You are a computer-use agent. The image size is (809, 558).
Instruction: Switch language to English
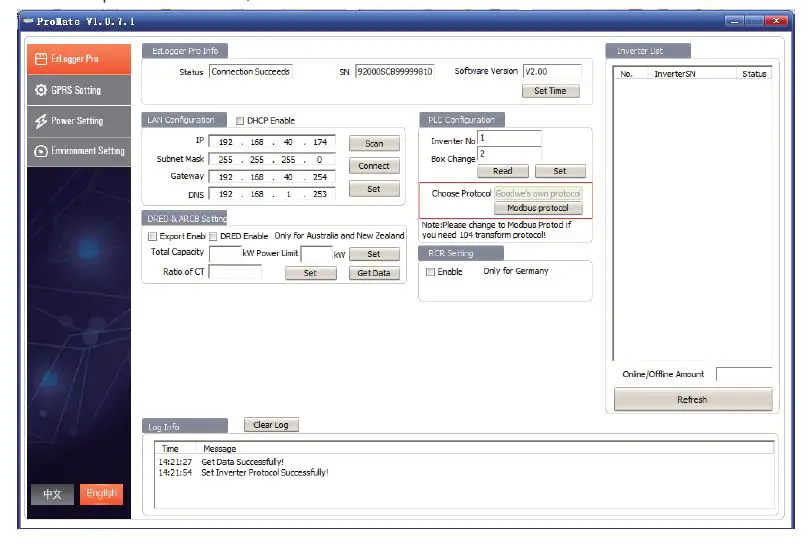[x=102, y=494]
